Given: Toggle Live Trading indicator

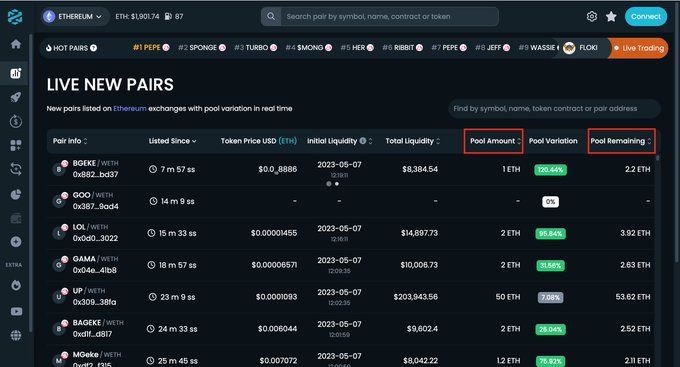Looking at the screenshot, I should (x=639, y=48).
